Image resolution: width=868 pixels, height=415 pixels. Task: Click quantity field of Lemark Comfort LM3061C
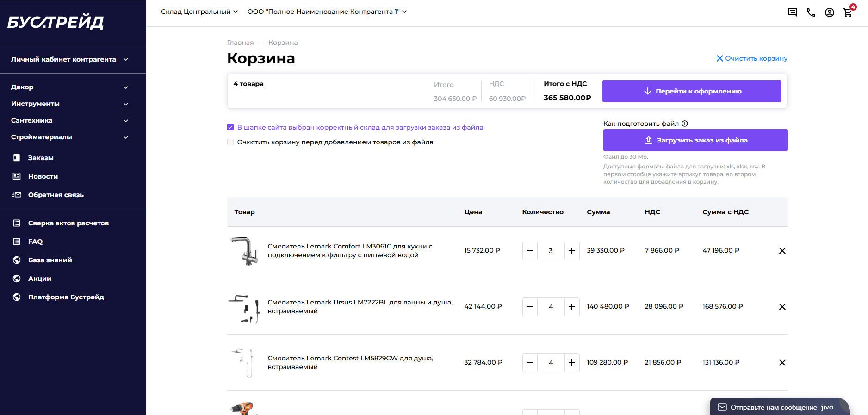[x=551, y=251]
